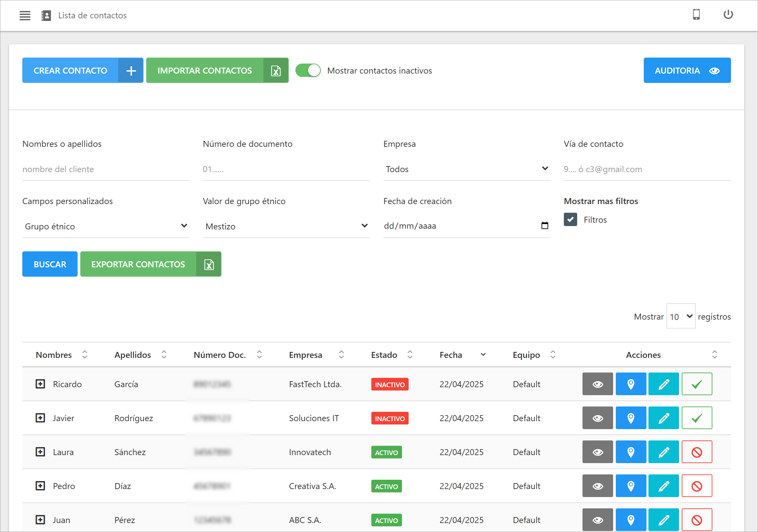This screenshot has height=532, width=758.
Task: Click the Nombres o apellidos input field
Action: click(106, 169)
